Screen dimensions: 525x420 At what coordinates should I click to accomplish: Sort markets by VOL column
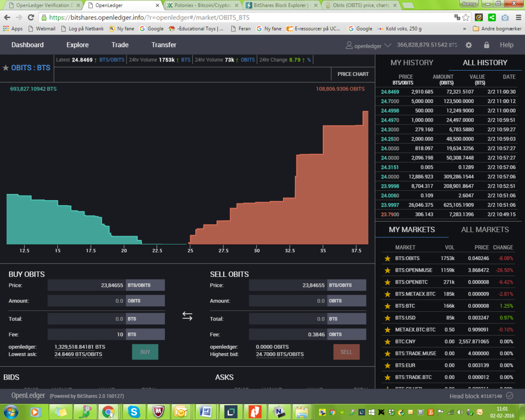pyautogui.click(x=449, y=248)
